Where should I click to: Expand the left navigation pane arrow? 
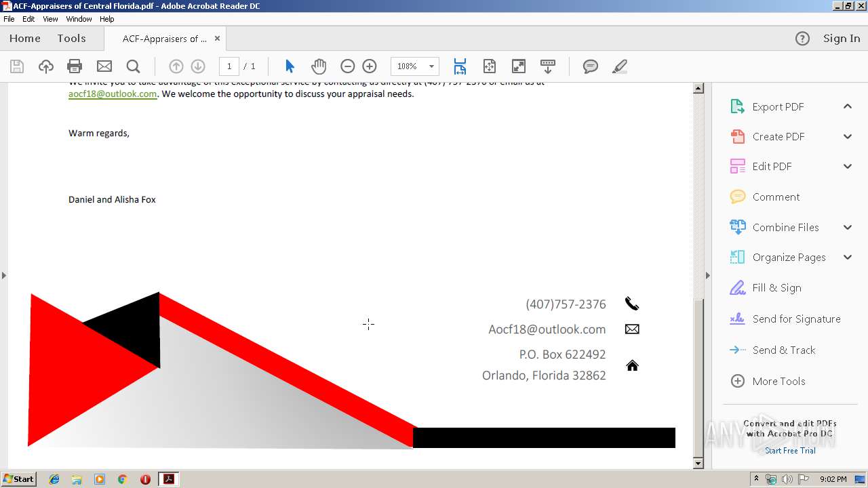pyautogui.click(x=3, y=275)
